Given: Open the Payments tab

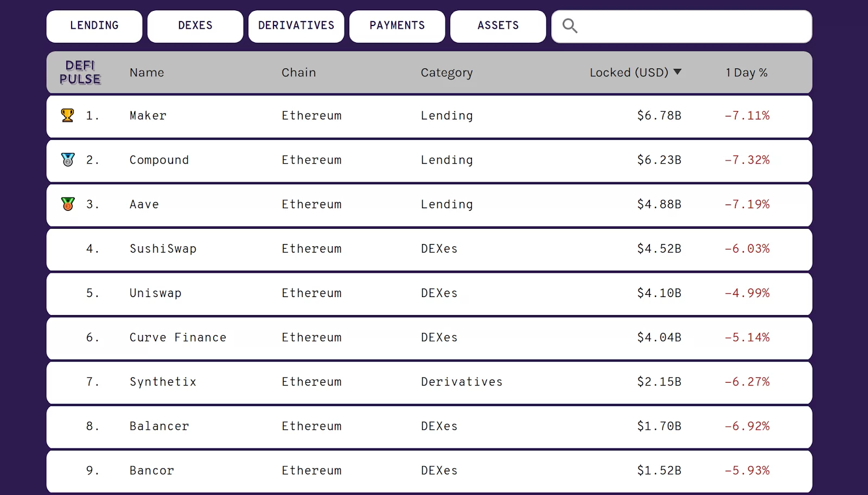Looking at the screenshot, I should [397, 26].
